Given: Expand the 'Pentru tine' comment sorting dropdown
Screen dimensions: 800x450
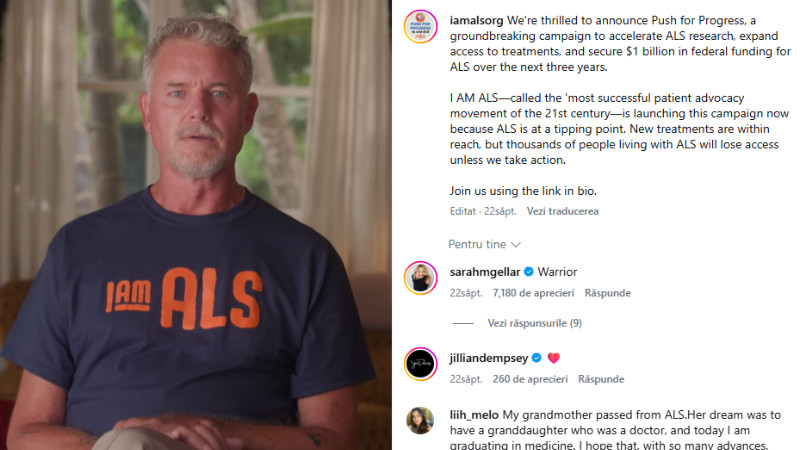Looking at the screenshot, I should tap(484, 244).
